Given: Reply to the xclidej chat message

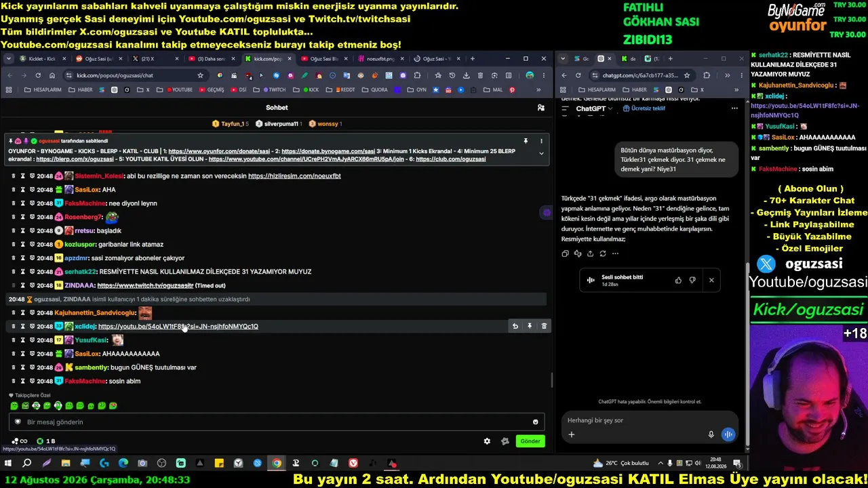Looking at the screenshot, I should click(515, 326).
